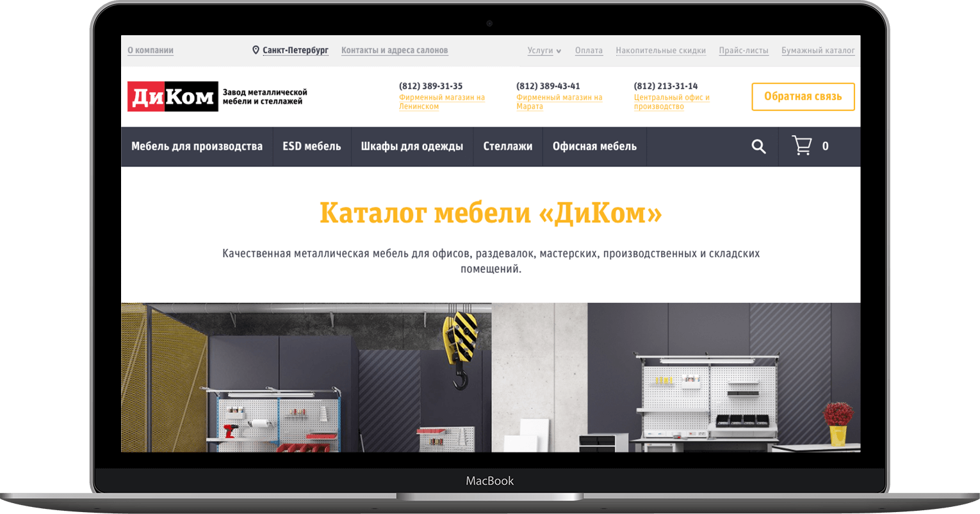Click phone number (812) 389-31-35
Image resolution: width=980 pixels, height=514 pixels.
tap(430, 86)
